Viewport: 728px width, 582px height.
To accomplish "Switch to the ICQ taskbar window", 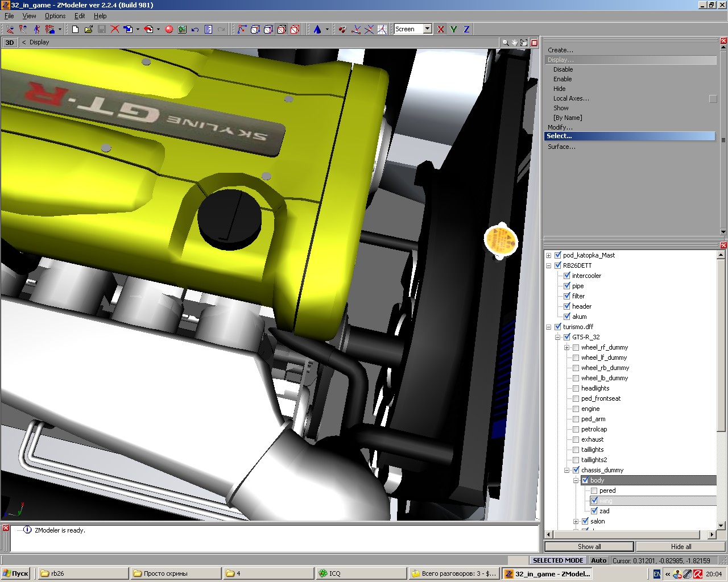I will pos(361,573).
